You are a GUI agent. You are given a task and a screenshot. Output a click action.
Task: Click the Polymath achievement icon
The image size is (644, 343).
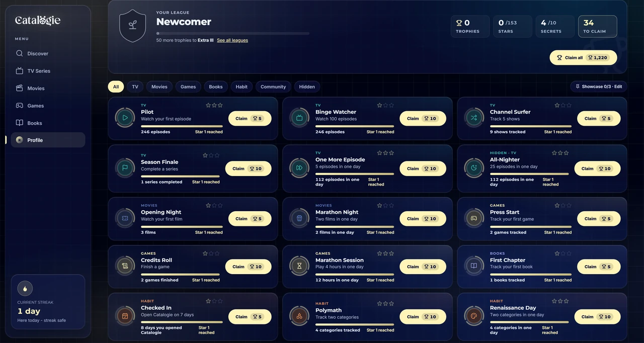click(299, 316)
